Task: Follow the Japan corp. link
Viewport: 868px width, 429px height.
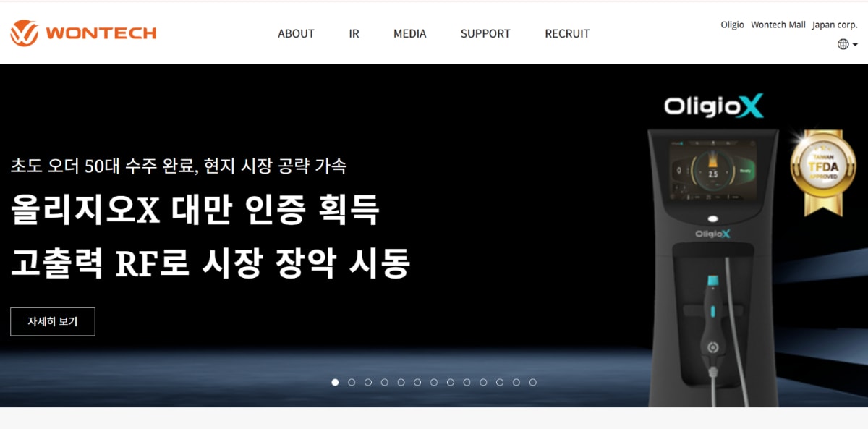Action: (x=834, y=25)
